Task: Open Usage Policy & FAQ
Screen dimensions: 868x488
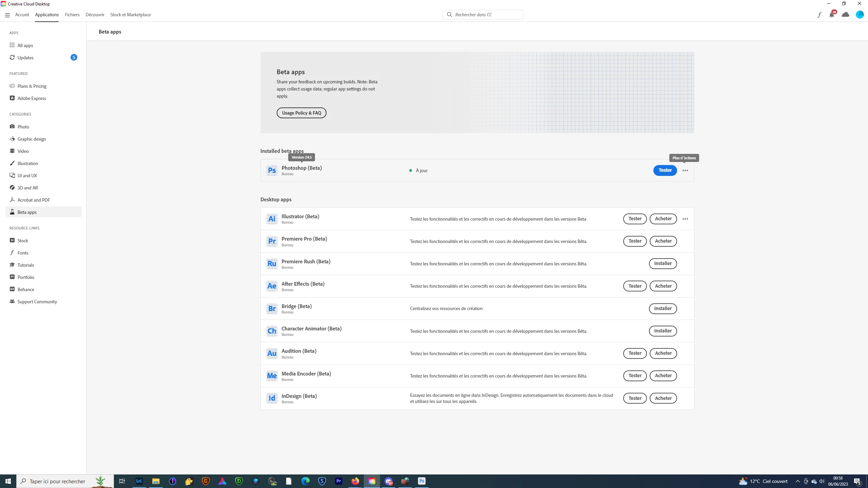Action: pos(301,113)
